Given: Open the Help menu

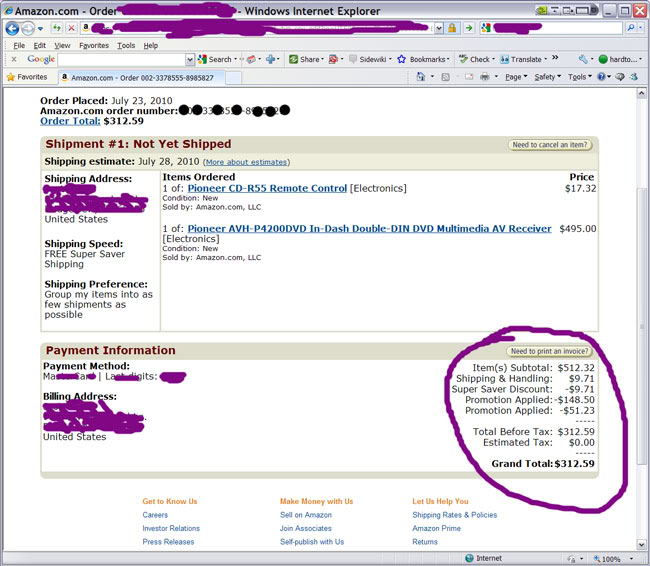Looking at the screenshot, I should pos(151,46).
